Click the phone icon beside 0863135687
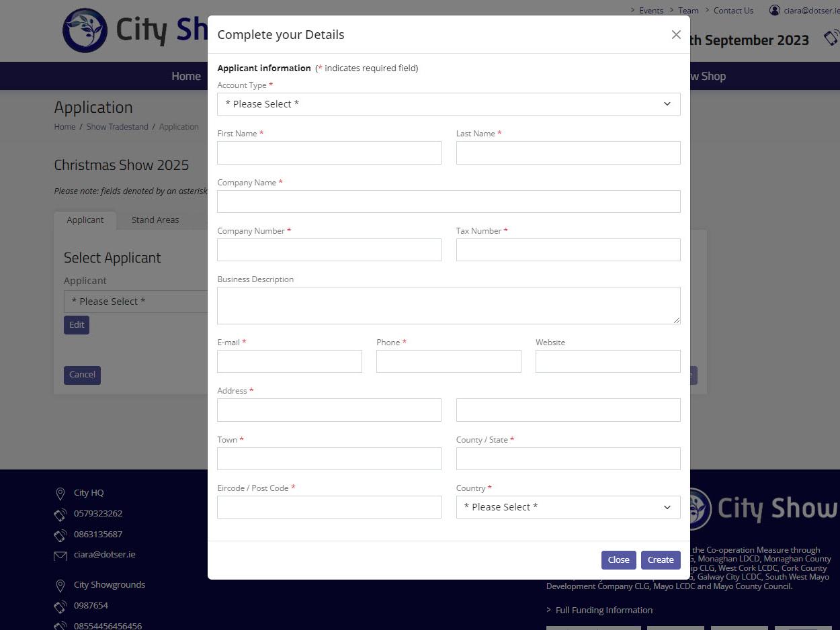This screenshot has height=630, width=840. [60, 535]
